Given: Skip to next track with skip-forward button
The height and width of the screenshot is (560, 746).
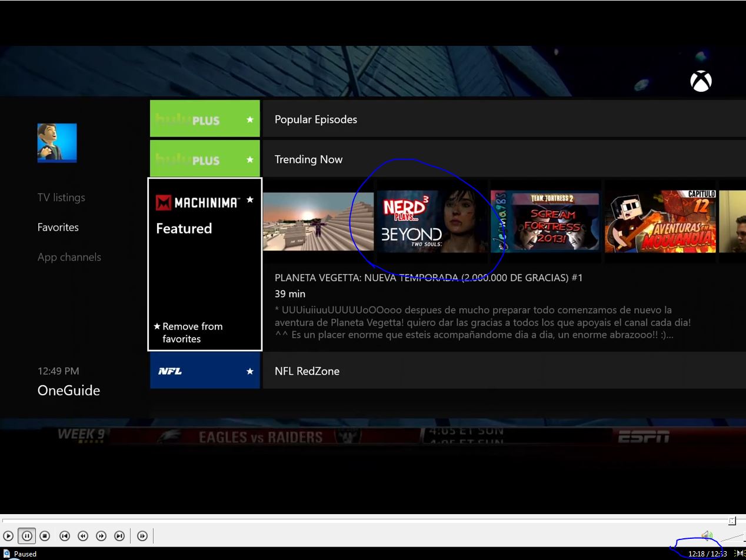Looking at the screenshot, I should [x=119, y=536].
